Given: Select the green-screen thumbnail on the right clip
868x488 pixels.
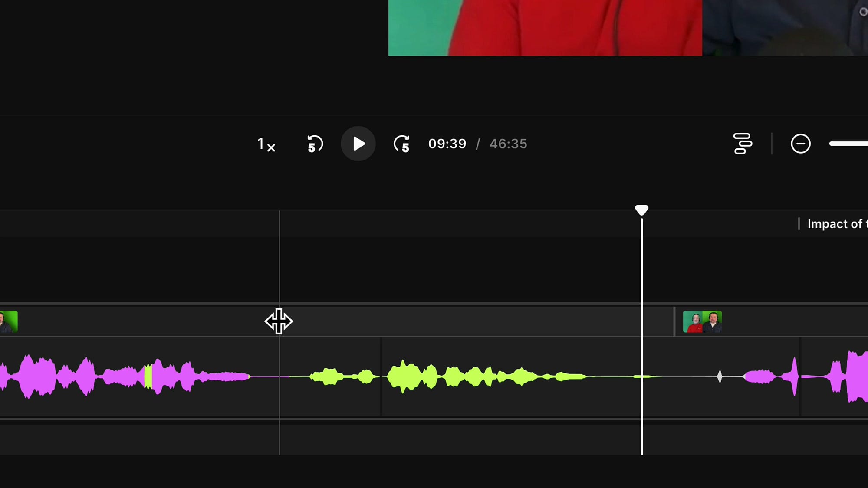Looking at the screenshot, I should pyautogui.click(x=701, y=321).
